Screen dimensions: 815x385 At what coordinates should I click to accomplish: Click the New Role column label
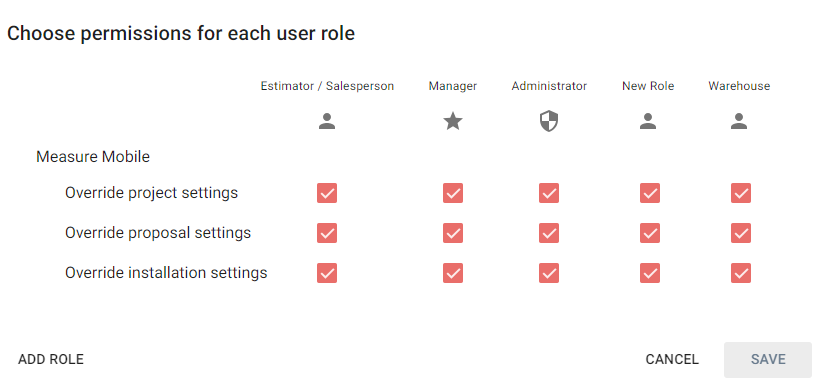pos(648,86)
